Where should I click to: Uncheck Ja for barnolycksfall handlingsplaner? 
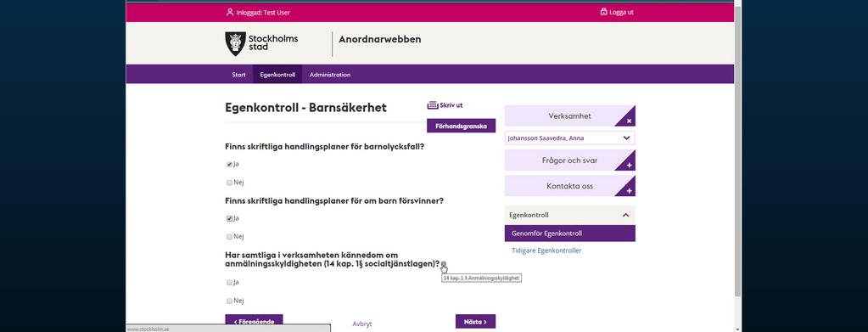(229, 164)
